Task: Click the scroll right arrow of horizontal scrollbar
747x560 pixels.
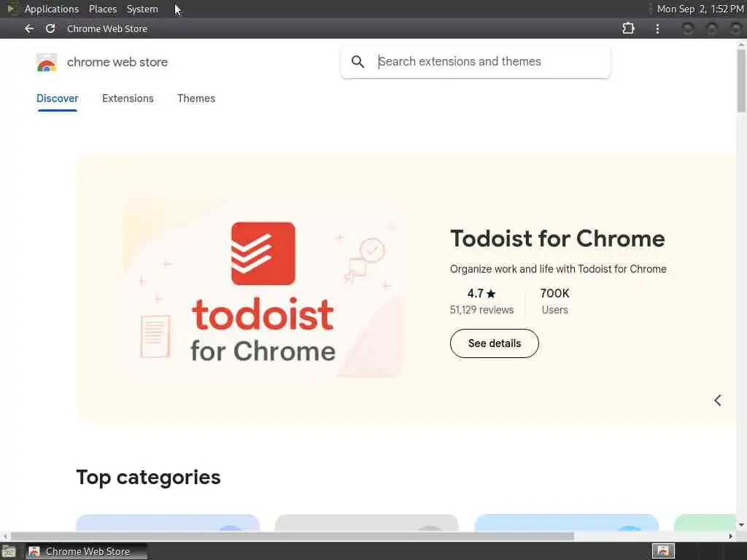Action: (x=731, y=536)
